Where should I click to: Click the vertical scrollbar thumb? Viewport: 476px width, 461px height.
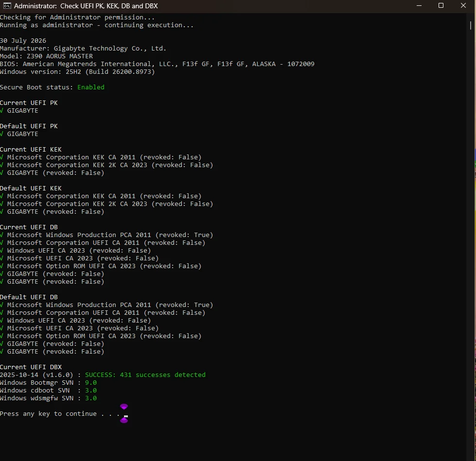471,25
